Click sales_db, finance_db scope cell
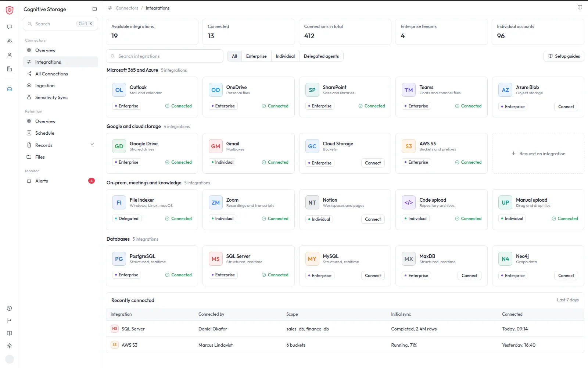This screenshot has width=588, height=368. [x=308, y=329]
